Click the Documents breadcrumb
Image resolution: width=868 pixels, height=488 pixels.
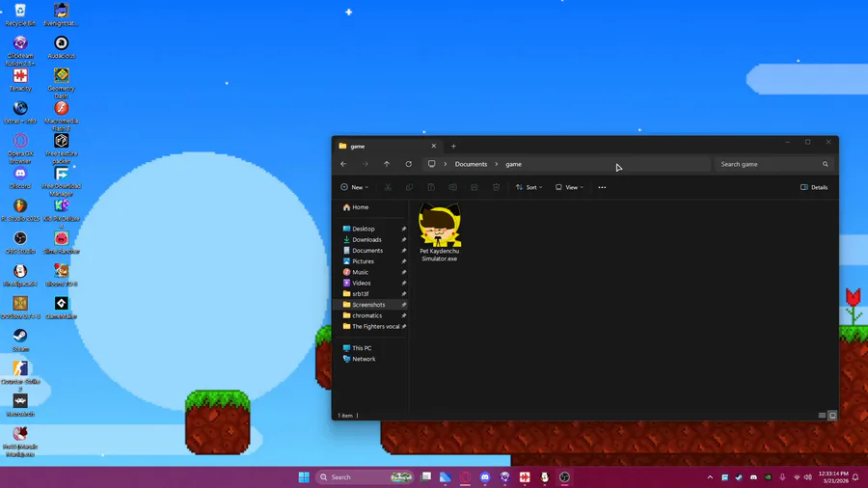click(x=471, y=164)
